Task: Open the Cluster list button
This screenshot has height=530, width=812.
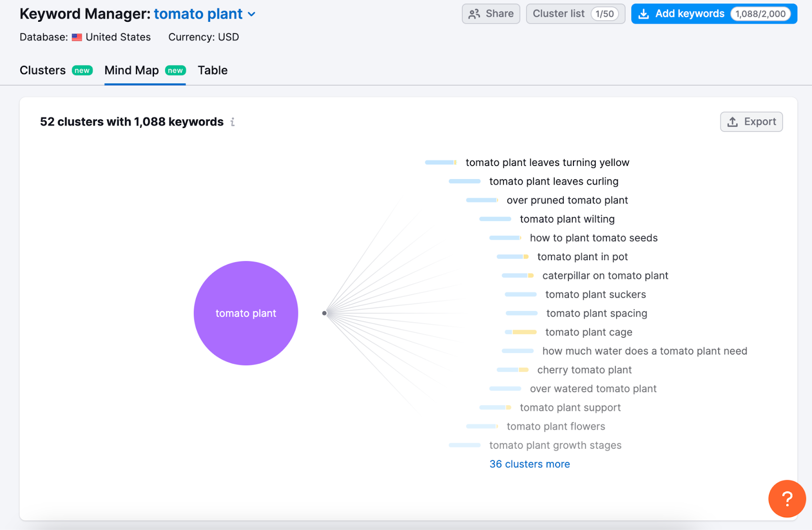Action: pos(576,14)
